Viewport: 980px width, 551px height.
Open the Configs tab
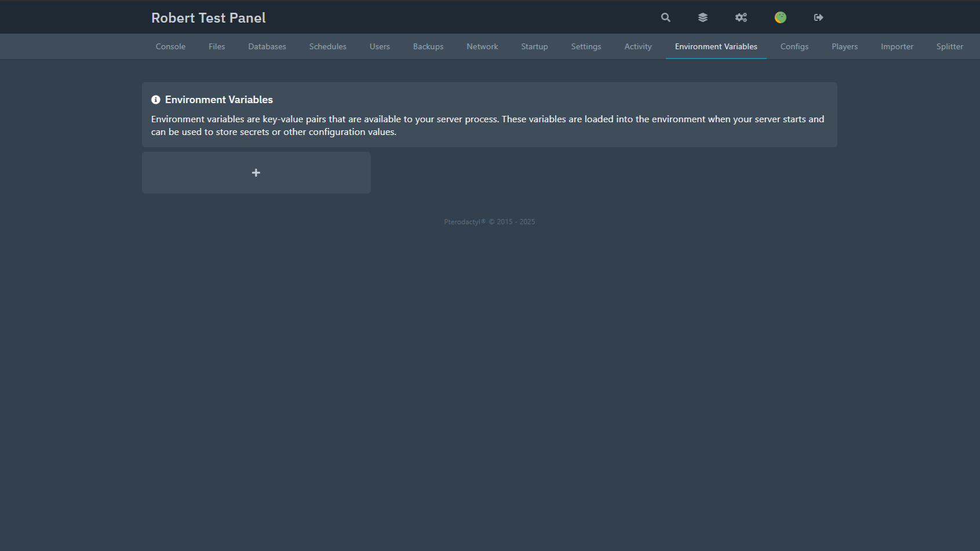click(794, 46)
